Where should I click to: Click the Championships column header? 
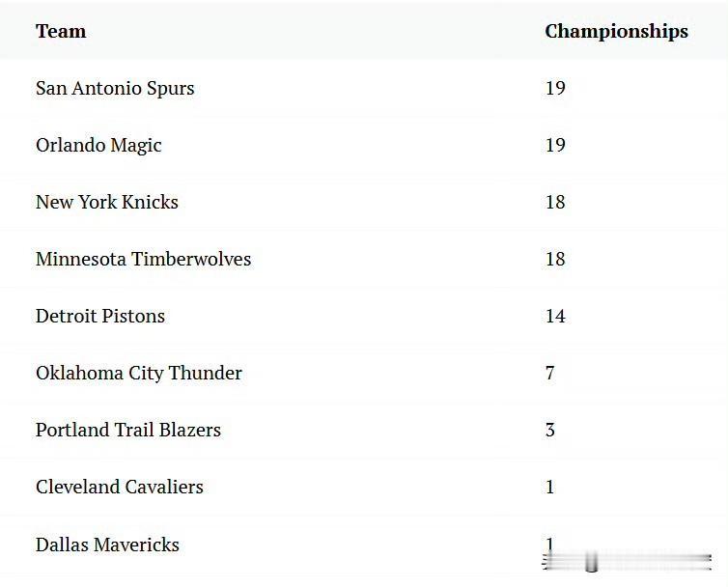point(616,32)
